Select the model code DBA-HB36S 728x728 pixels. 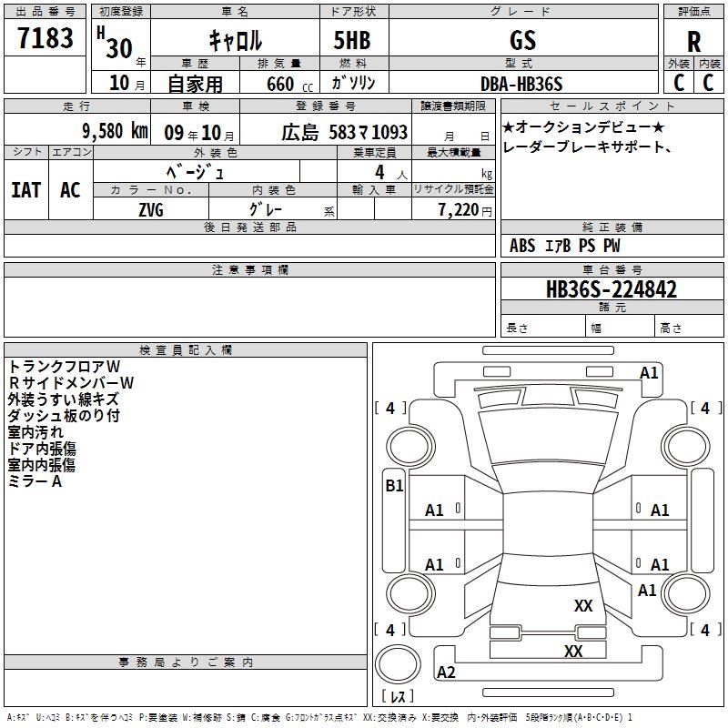point(521,84)
